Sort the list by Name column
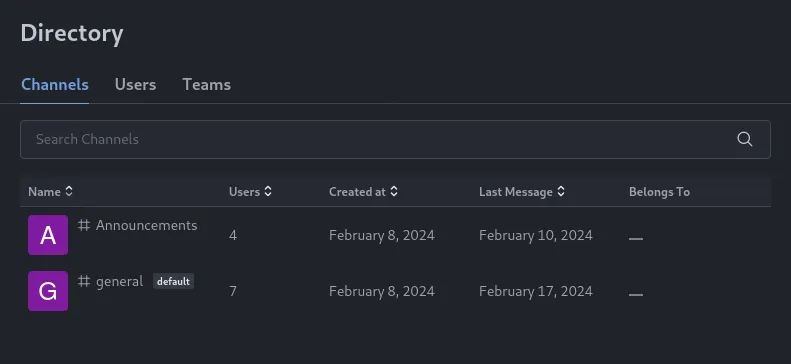Viewport: 791px width, 364px height. 50,192
